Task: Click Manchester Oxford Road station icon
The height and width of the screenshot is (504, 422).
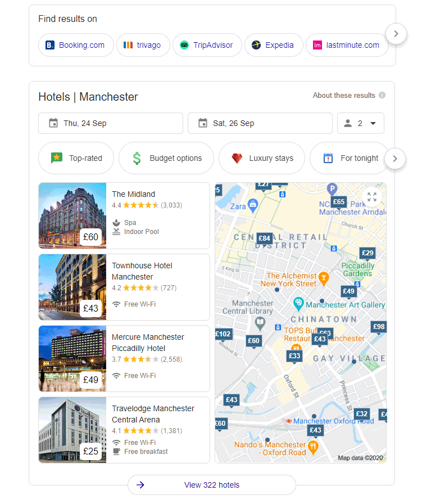Action: pos(289,421)
